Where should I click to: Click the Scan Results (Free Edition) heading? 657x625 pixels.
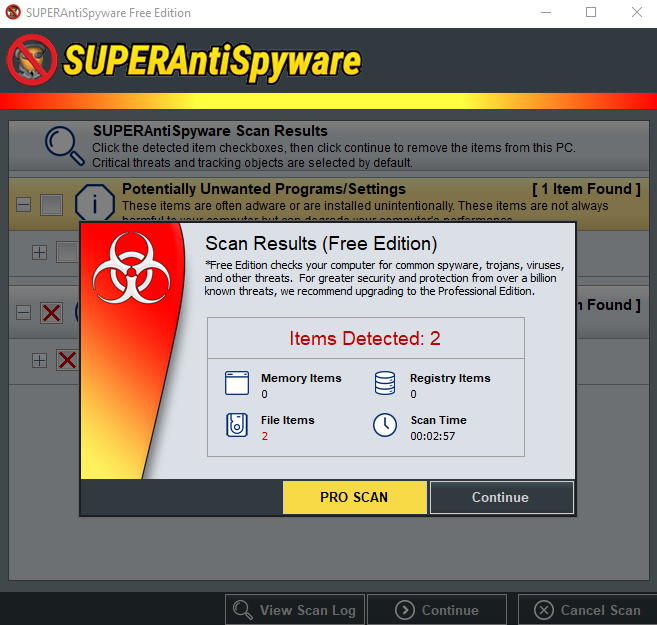point(321,244)
